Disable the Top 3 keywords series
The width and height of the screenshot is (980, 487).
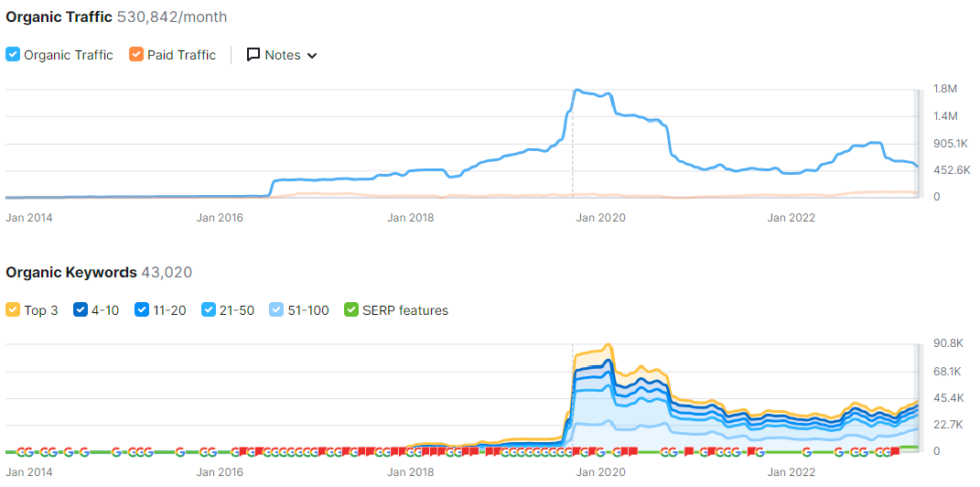point(13,310)
